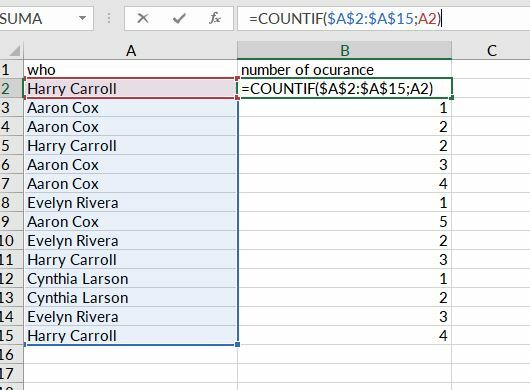Click the formula bar options dots handle
Viewport: 530px width, 390px height.
109,18
